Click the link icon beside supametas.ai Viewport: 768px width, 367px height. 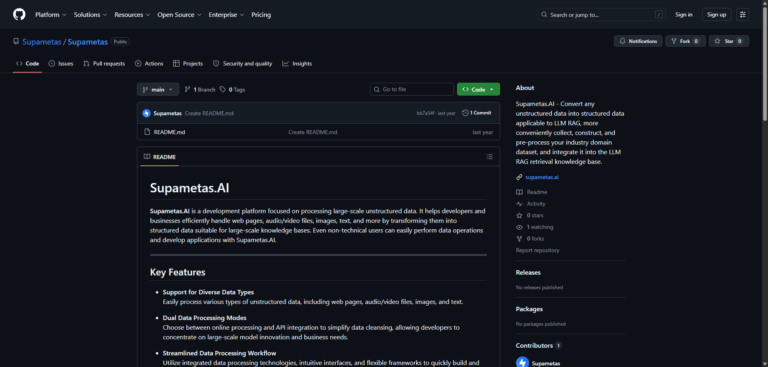[519, 177]
